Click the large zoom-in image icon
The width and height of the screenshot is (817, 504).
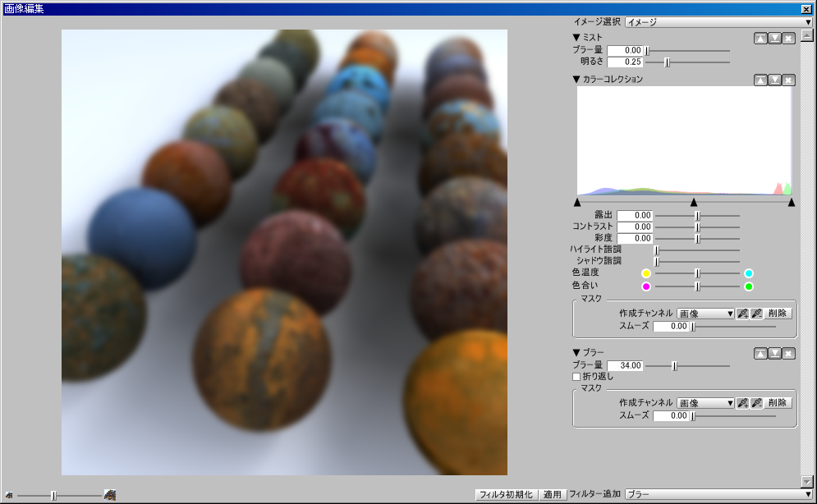click(x=109, y=495)
